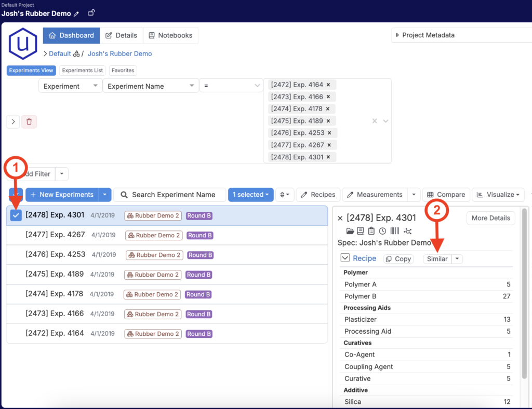The height and width of the screenshot is (409, 532).
Task: Click the hexagon U logo
Action: [x=23, y=44]
